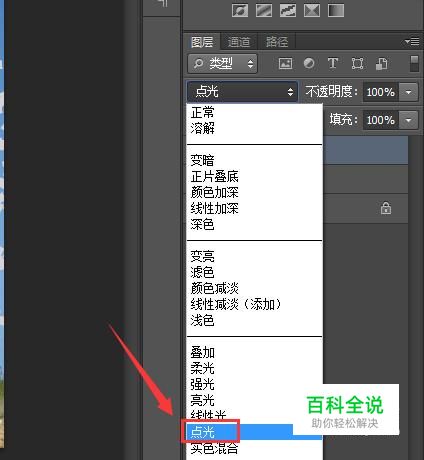Choose 颜色减淡 blend mode
424x460 pixels.
pos(254,288)
